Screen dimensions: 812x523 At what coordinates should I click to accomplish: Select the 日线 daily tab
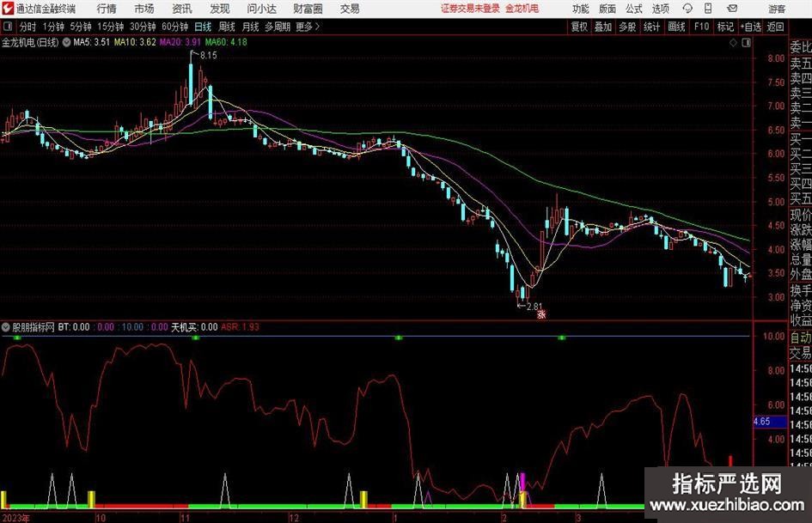pyautogui.click(x=203, y=27)
